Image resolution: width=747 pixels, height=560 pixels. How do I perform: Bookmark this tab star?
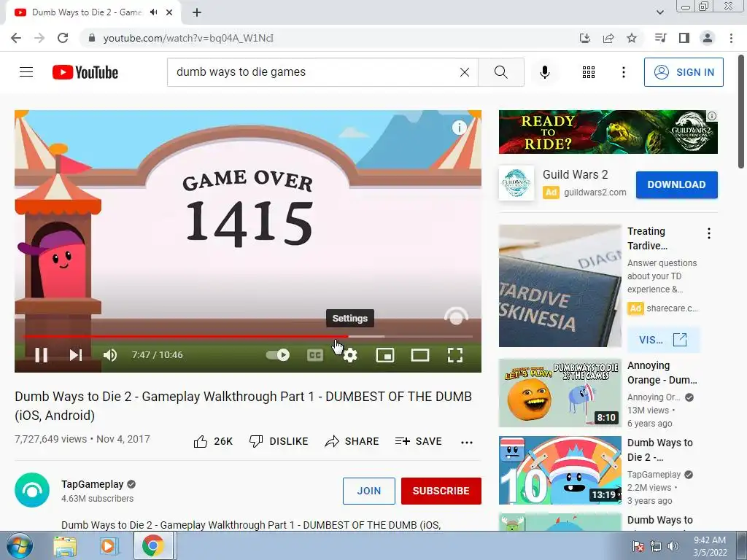point(632,38)
